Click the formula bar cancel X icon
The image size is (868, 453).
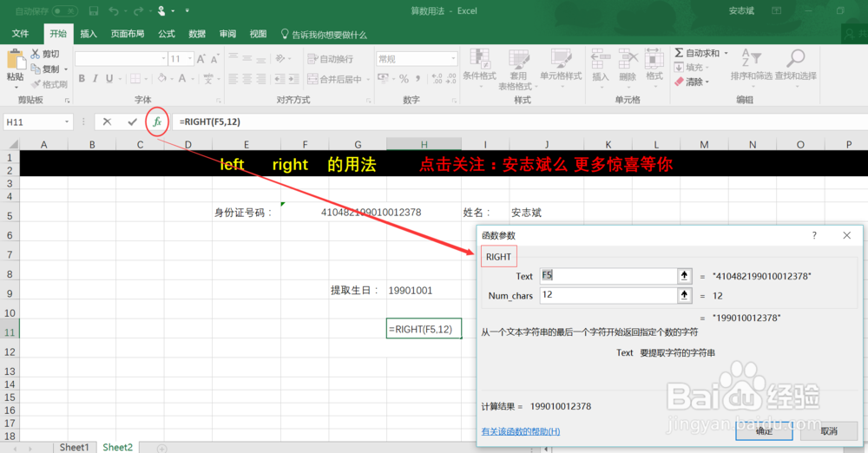[107, 121]
